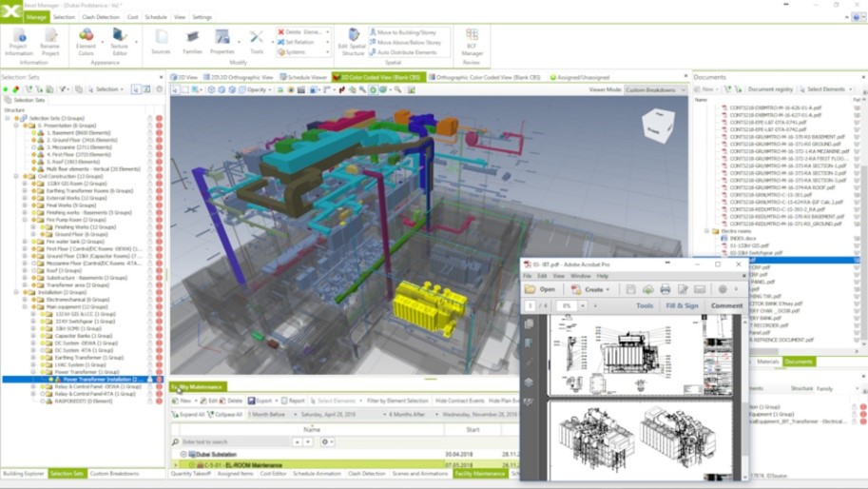Open the Families tool
The width and height of the screenshot is (868, 489).
pos(192,42)
